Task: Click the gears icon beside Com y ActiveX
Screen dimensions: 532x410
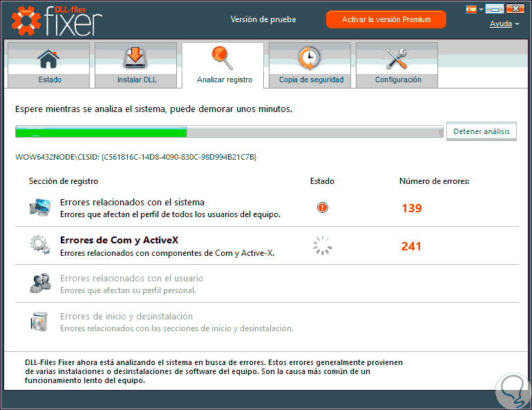Action: [x=40, y=245]
